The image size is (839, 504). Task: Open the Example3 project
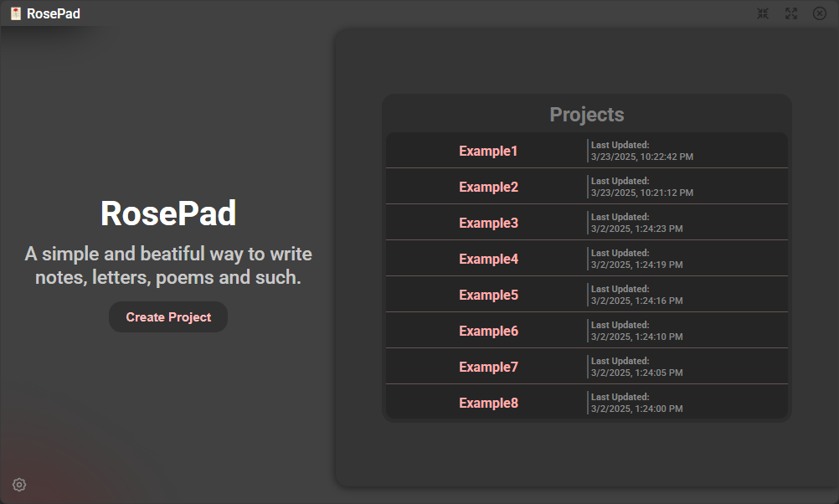click(x=586, y=222)
